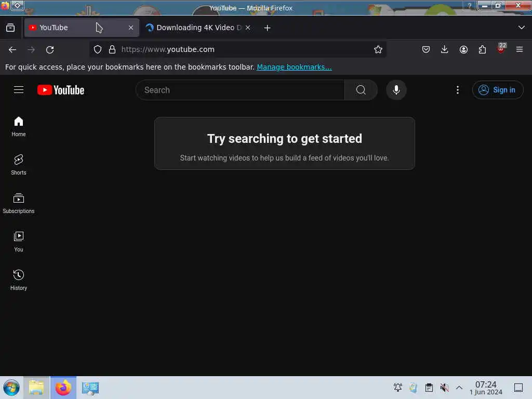Open clipboard icon in system tray
Image resolution: width=532 pixels, height=399 pixels.
[429, 387]
